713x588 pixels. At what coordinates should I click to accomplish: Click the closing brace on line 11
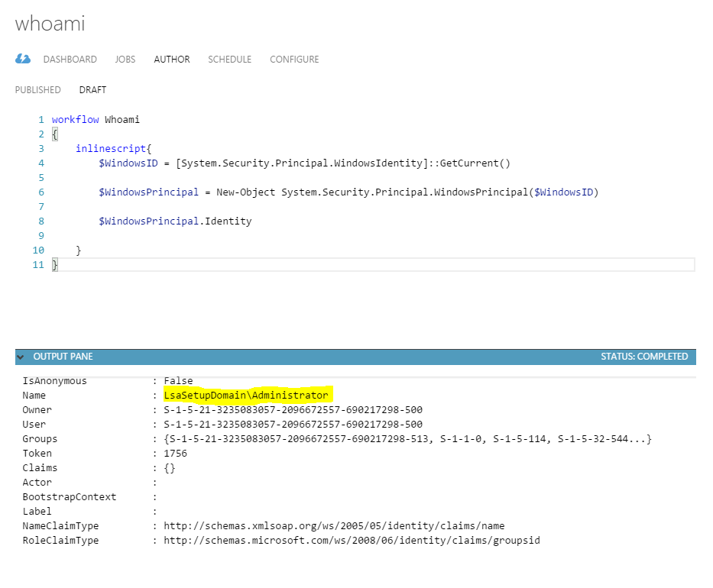click(55, 264)
